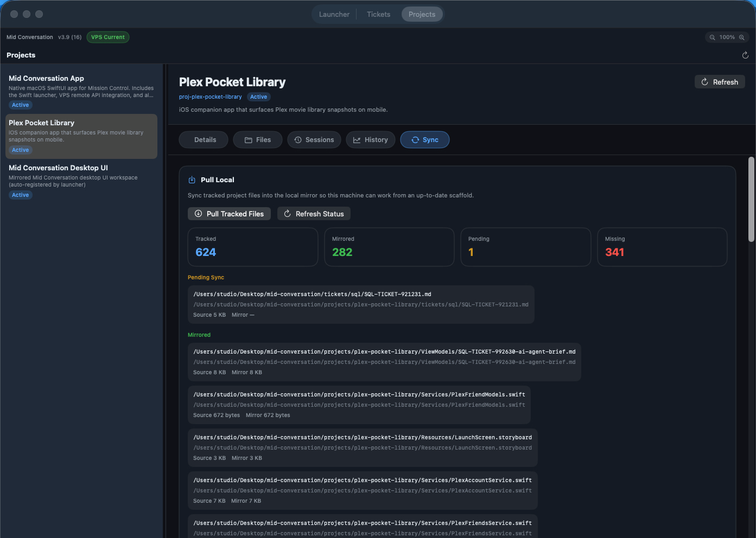
Task: Open the Files tab with folder icon
Action: click(x=258, y=140)
